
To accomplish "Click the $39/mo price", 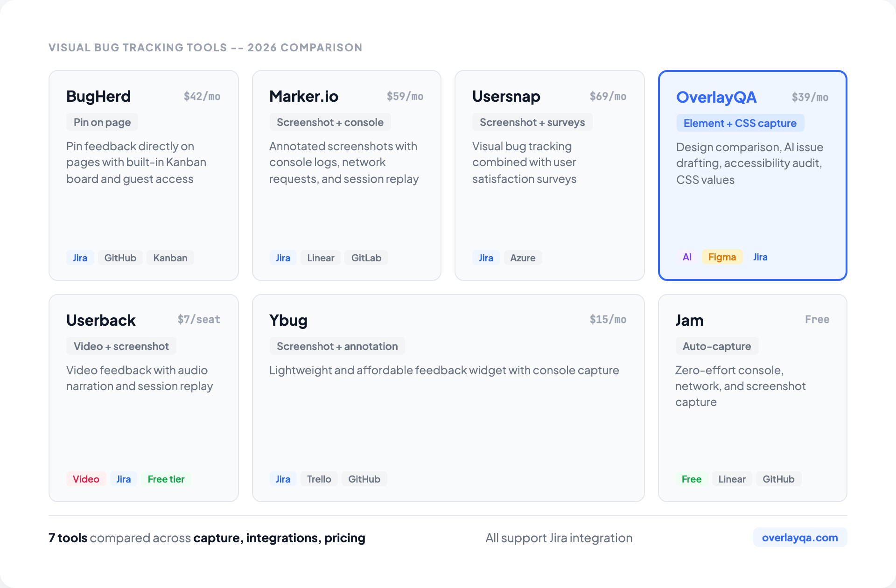I will click(810, 97).
